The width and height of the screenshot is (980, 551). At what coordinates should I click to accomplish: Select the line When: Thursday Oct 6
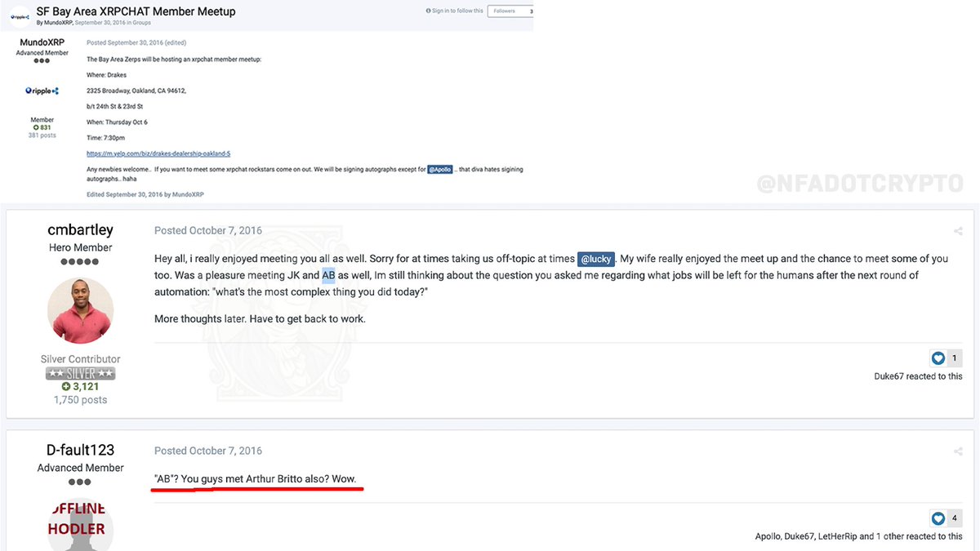(x=118, y=122)
